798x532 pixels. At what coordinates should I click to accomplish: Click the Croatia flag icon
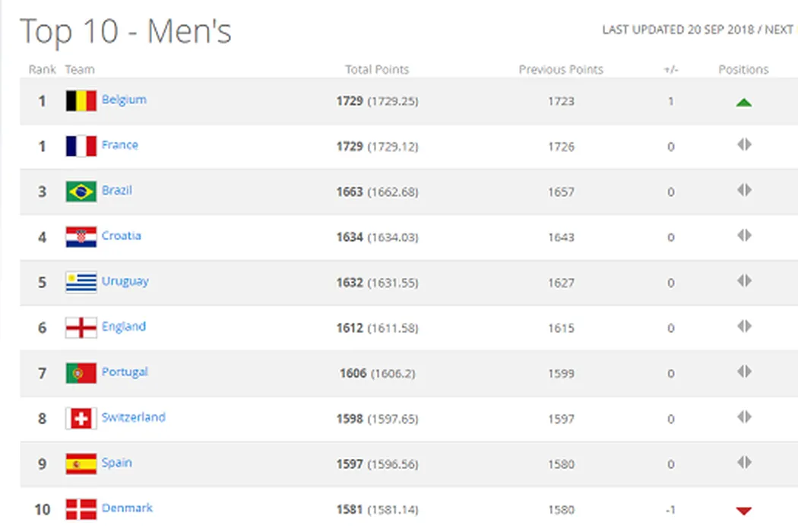81,237
